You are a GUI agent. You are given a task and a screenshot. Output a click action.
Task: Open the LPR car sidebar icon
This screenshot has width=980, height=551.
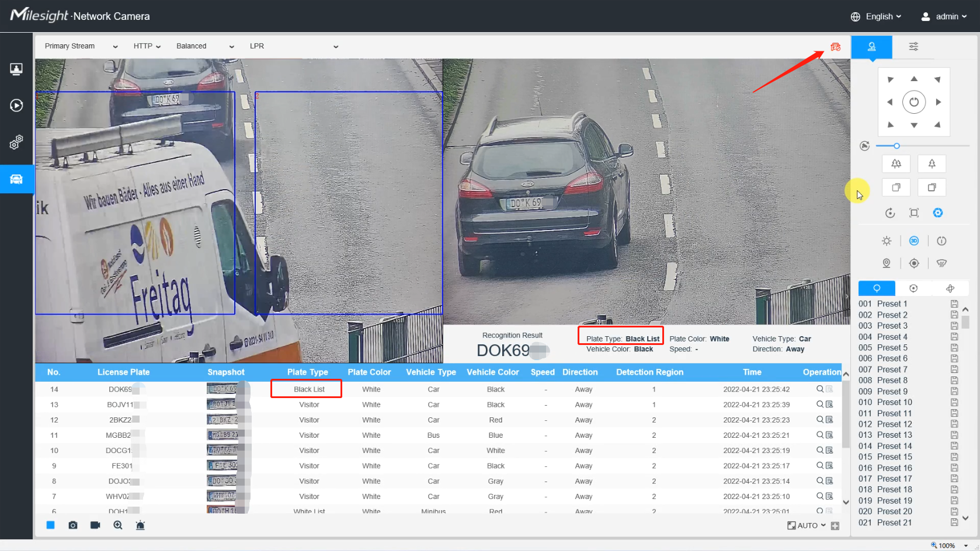coord(16,179)
